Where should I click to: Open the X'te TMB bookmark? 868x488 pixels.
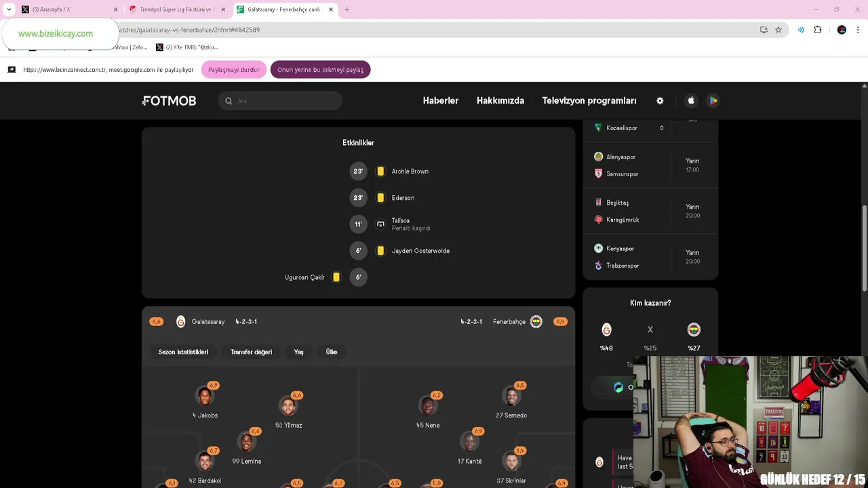pos(187,47)
